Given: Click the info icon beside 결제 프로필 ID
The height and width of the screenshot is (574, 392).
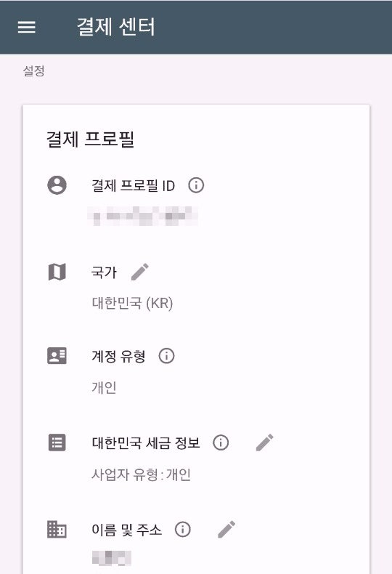Looking at the screenshot, I should (x=196, y=185).
